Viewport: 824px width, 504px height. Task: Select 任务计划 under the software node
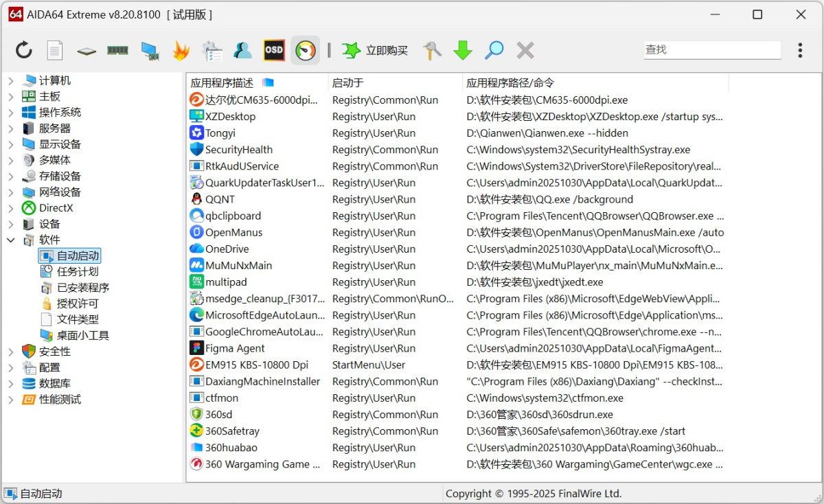[x=78, y=272]
